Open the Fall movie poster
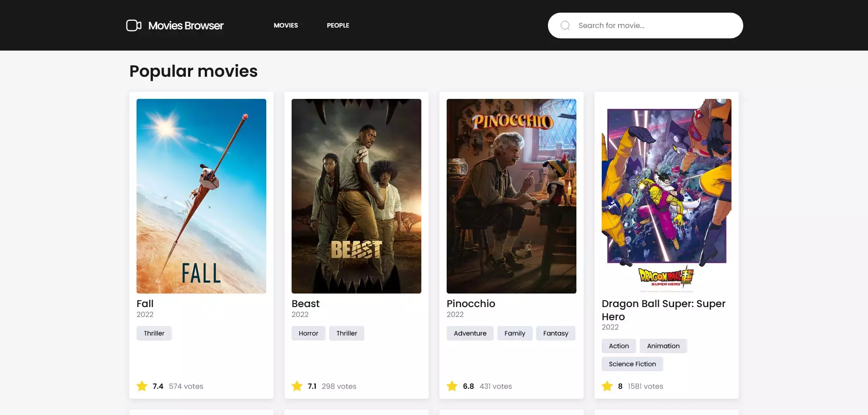Viewport: 868px width, 415px height. pos(201,196)
